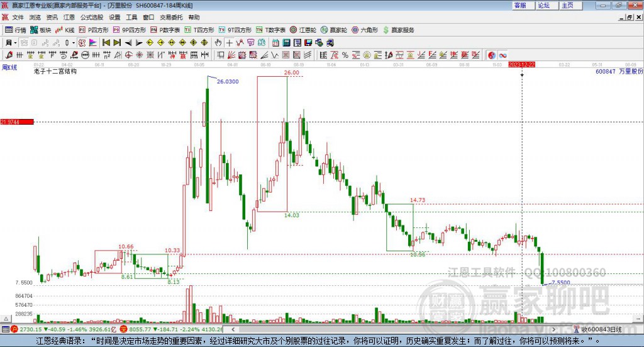Open the 赢家轮 wheel tool
The height and width of the screenshot is (347, 644).
click(334, 30)
